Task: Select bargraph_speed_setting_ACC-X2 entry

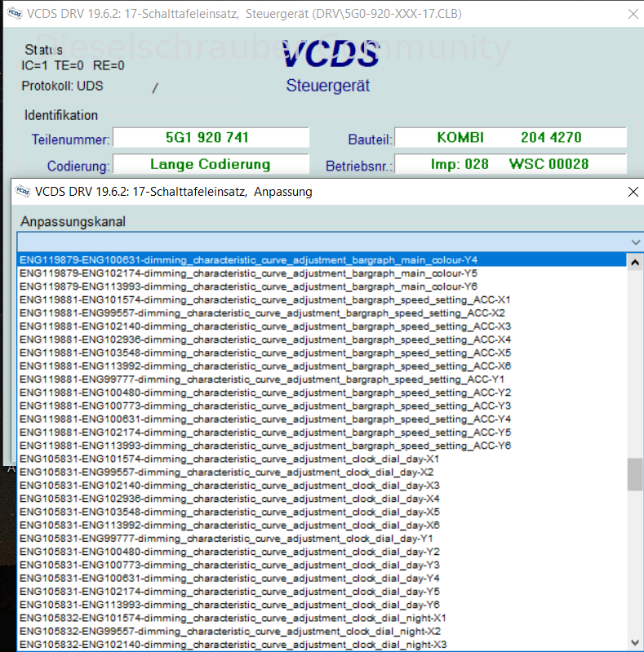Action: (x=322, y=313)
